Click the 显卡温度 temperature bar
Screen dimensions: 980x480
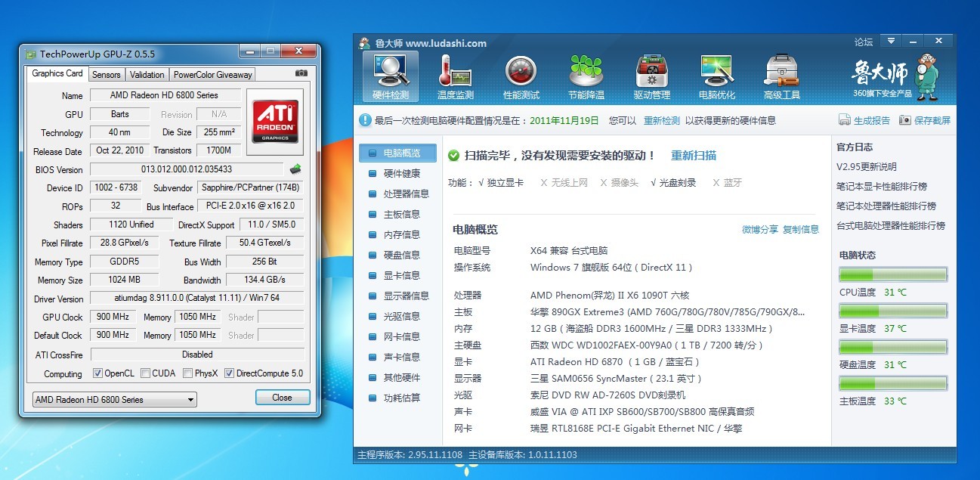(x=893, y=311)
